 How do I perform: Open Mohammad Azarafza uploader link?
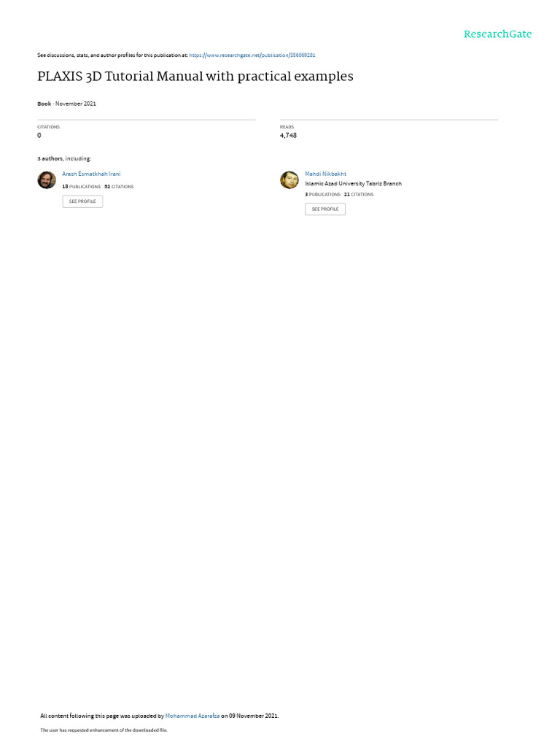(x=192, y=716)
